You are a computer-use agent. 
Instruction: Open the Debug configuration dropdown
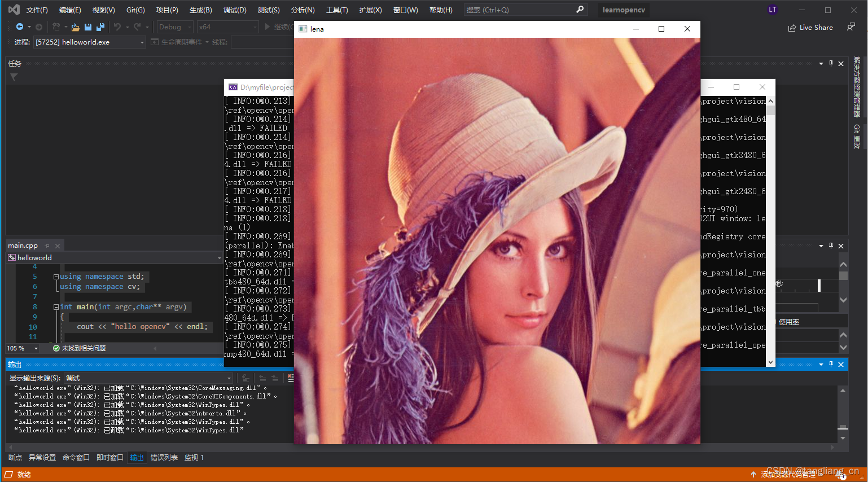coord(175,27)
